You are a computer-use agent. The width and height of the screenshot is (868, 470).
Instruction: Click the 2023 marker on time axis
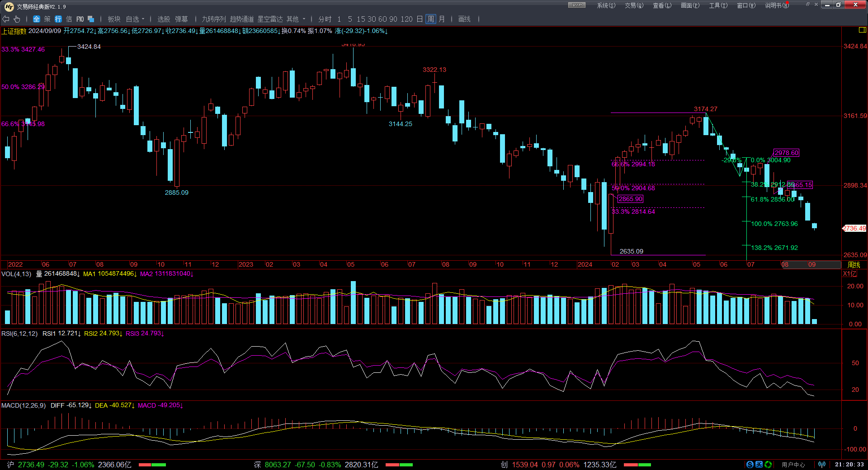point(246,264)
